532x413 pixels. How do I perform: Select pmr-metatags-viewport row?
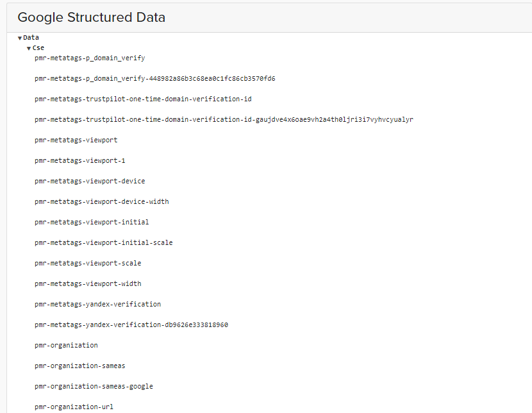(x=76, y=140)
